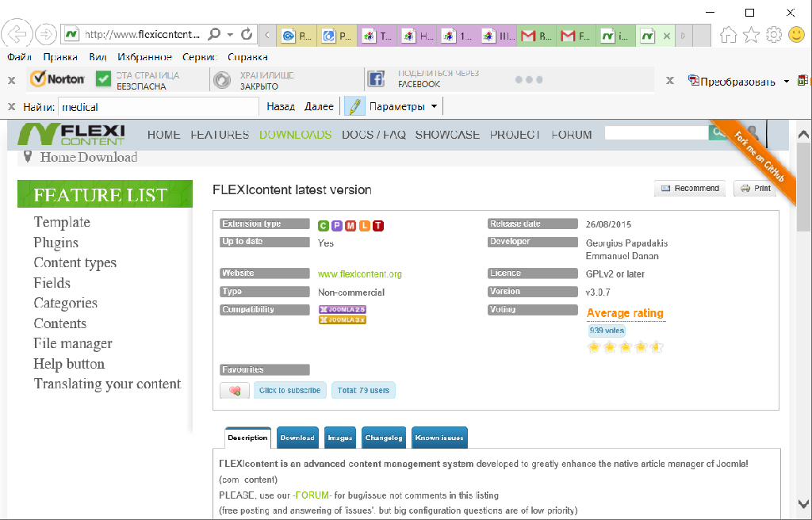Open the Norton vault icon
Image resolution: width=812 pixels, height=520 pixels.
(222, 80)
